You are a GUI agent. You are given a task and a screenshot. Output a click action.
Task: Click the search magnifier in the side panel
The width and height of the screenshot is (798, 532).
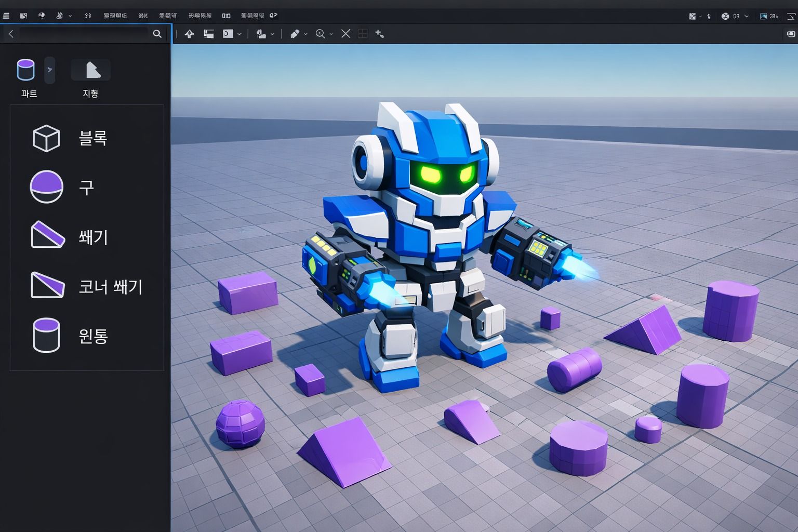coord(157,34)
